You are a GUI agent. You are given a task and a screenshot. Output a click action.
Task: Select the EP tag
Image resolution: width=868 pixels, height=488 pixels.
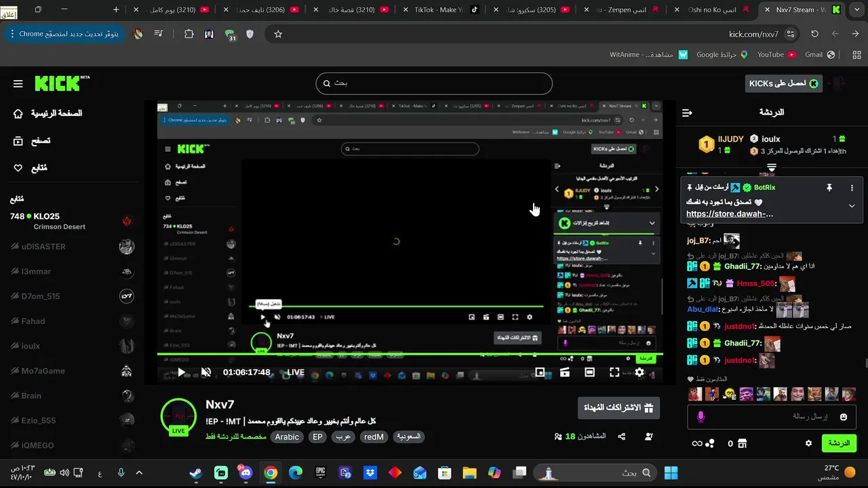click(317, 437)
